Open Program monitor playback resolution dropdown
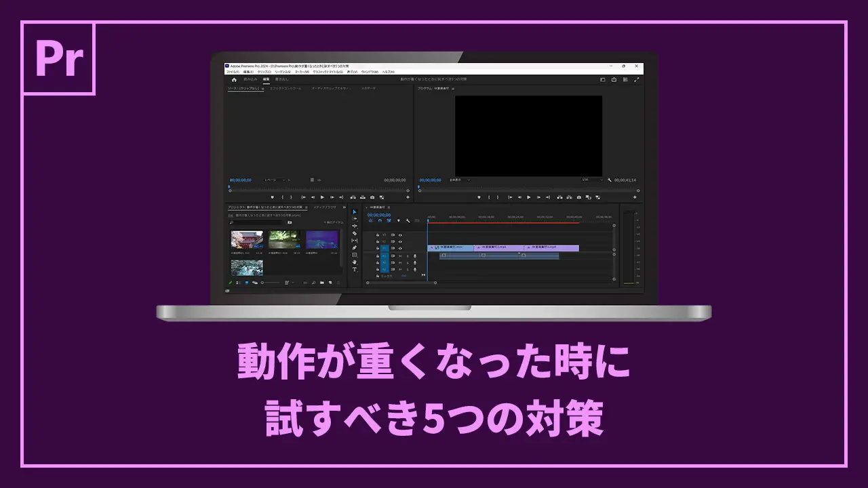The image size is (868, 488). point(592,180)
